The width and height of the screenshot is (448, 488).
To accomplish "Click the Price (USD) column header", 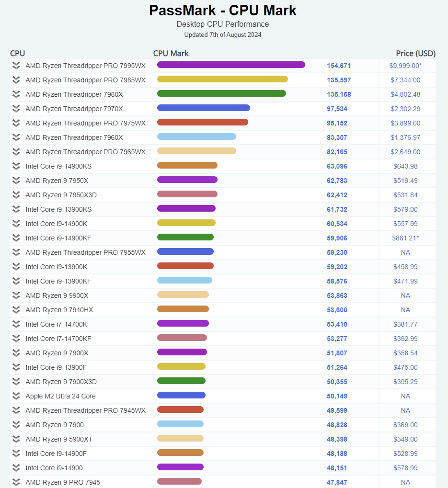I will point(415,53).
